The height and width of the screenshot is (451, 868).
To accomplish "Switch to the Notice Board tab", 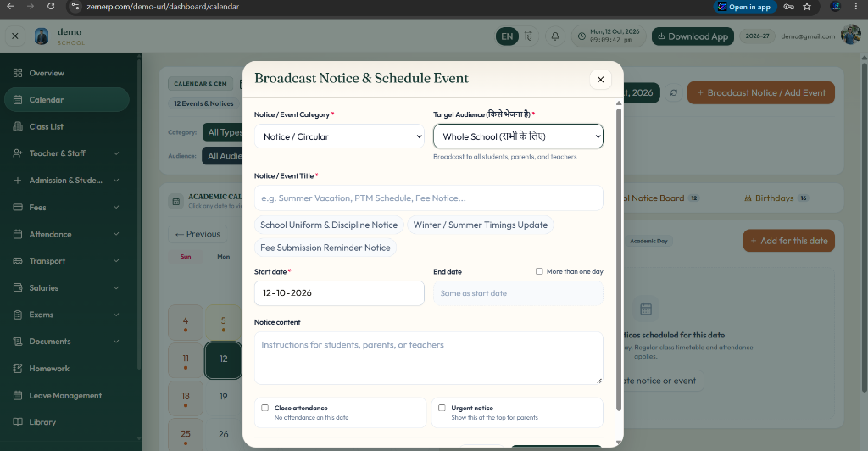I will point(659,198).
